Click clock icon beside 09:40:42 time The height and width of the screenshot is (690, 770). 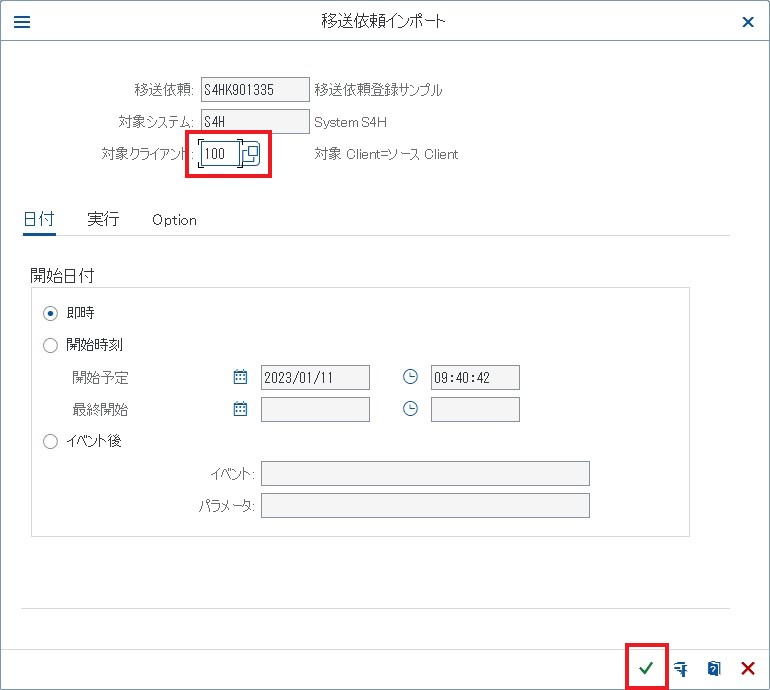pos(410,377)
